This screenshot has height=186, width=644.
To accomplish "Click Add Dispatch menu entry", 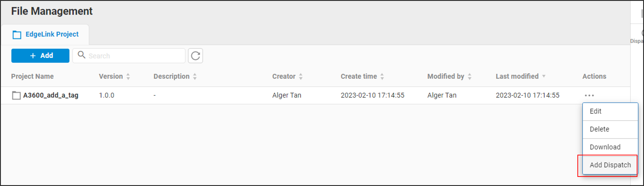I will [610, 165].
